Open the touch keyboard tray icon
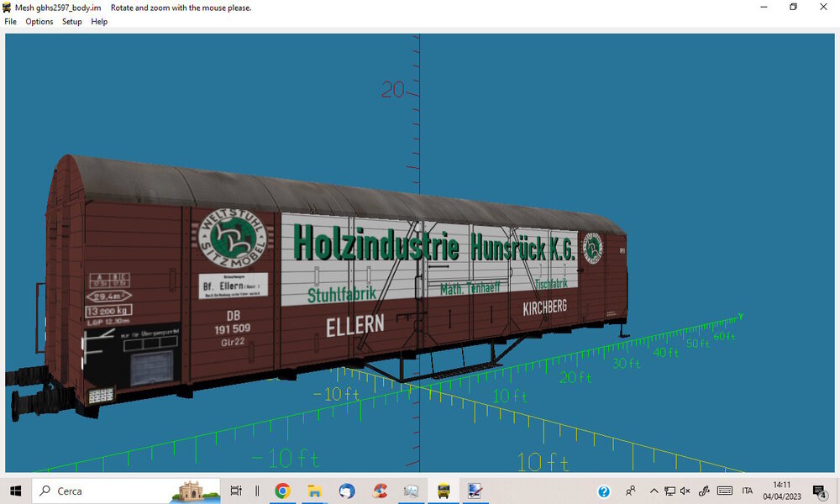Image resolution: width=840 pixels, height=504 pixels. (x=725, y=491)
